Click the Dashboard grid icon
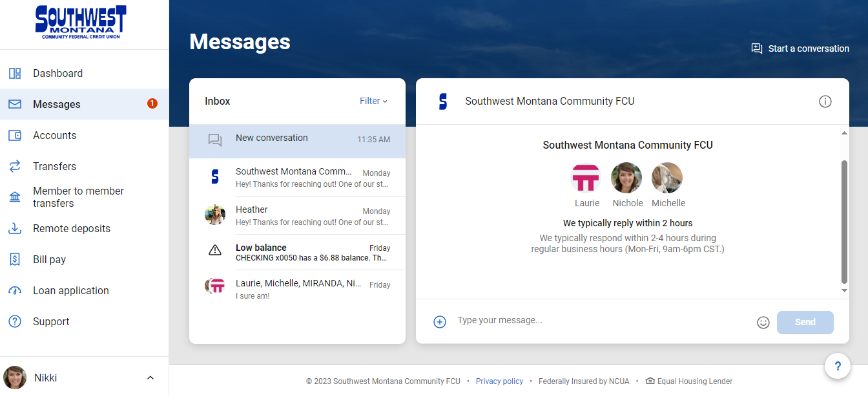This screenshot has width=868, height=395. [15, 74]
